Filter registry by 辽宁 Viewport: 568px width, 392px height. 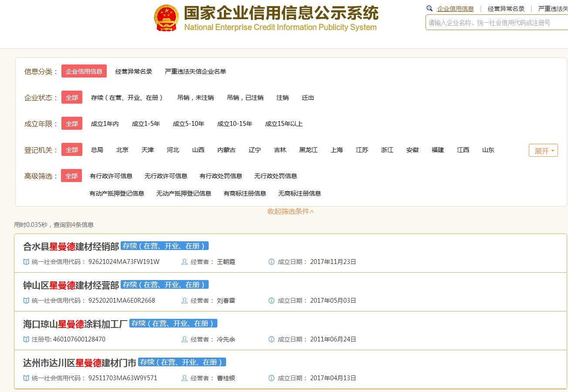click(x=255, y=150)
